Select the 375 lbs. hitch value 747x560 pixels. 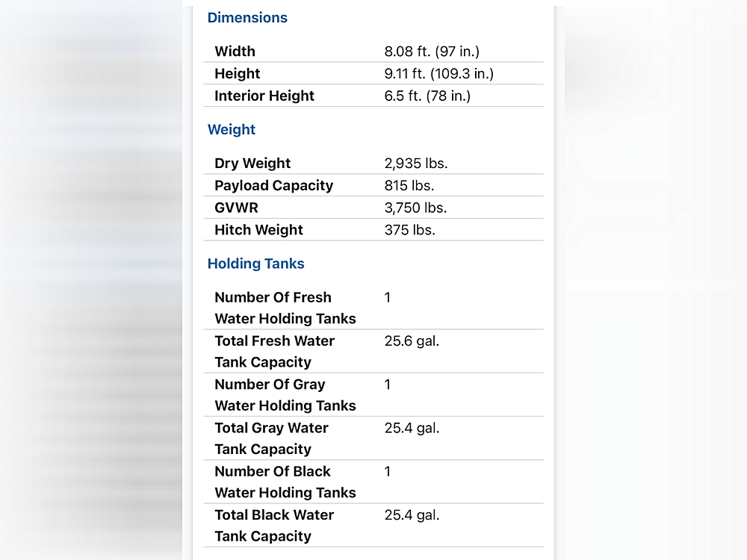coord(409,230)
